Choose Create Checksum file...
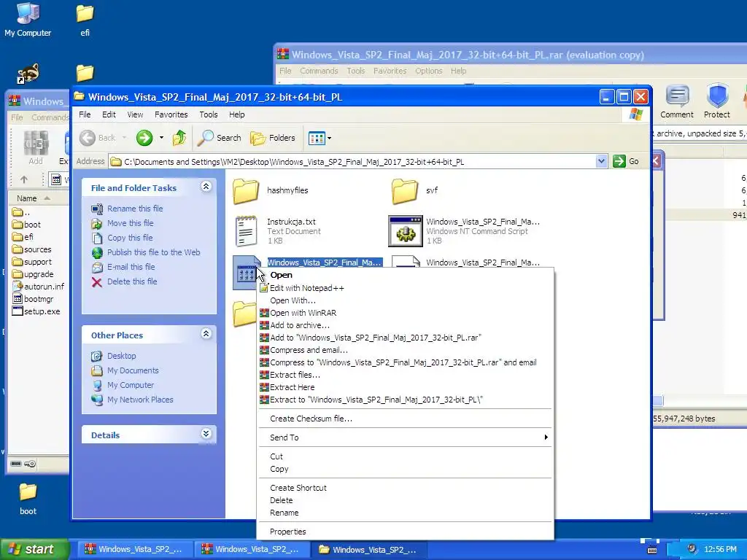This screenshot has width=747, height=560. pos(311,419)
